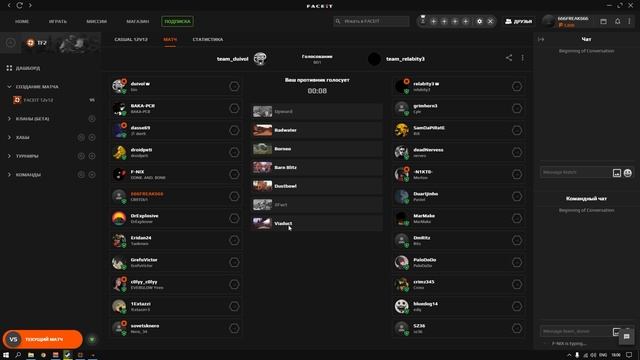
Task: Open emoji picker in match chat
Action: 628,173
